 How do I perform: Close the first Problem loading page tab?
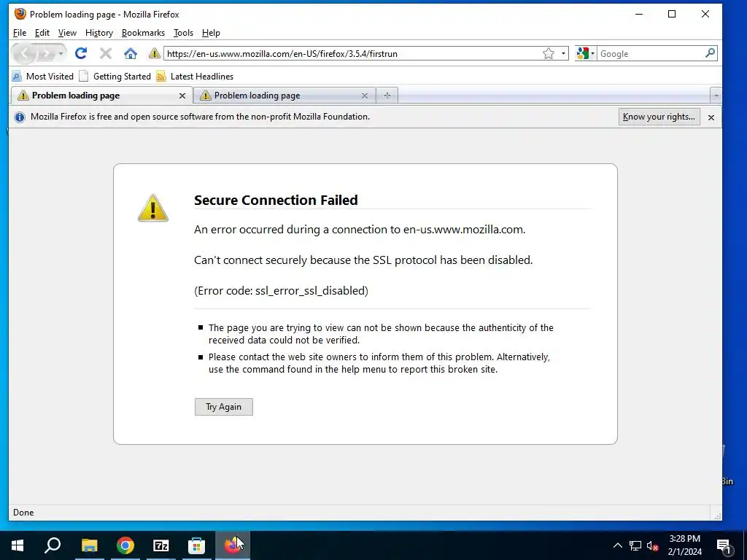[182, 96]
